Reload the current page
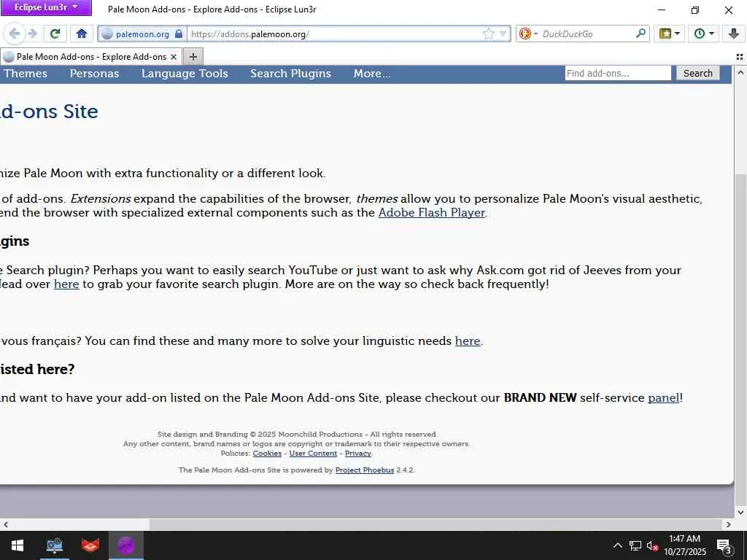 55,34
